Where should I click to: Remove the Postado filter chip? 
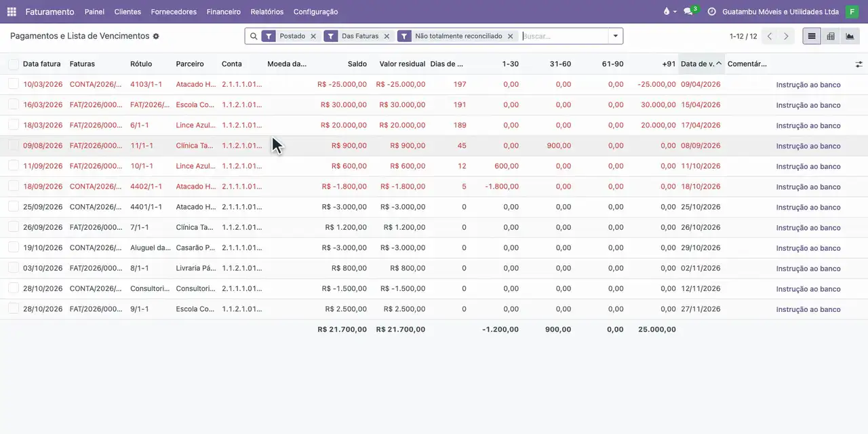[x=313, y=36]
